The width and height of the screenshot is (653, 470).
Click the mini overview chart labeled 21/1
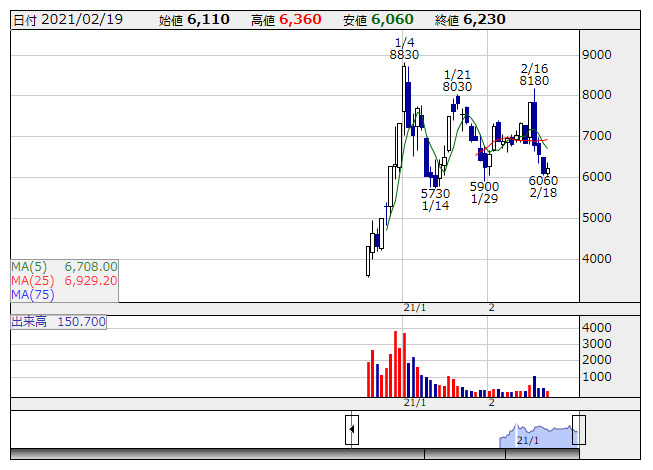[538, 435]
